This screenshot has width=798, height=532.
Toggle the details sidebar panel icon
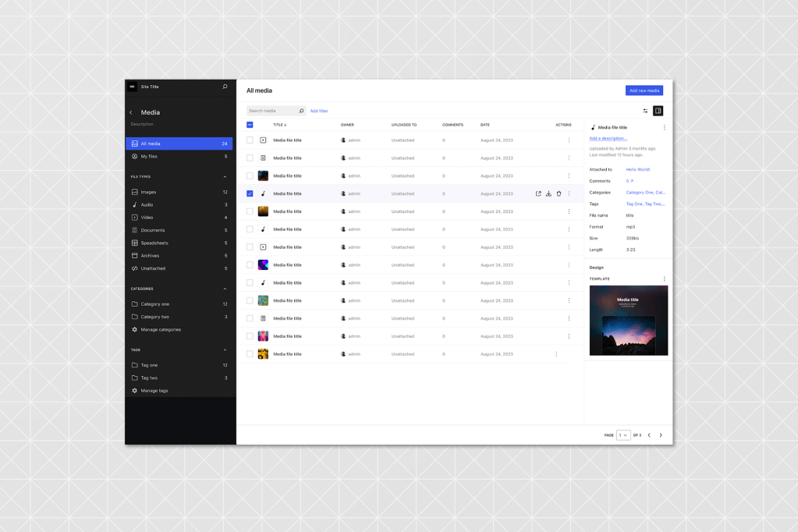click(658, 111)
